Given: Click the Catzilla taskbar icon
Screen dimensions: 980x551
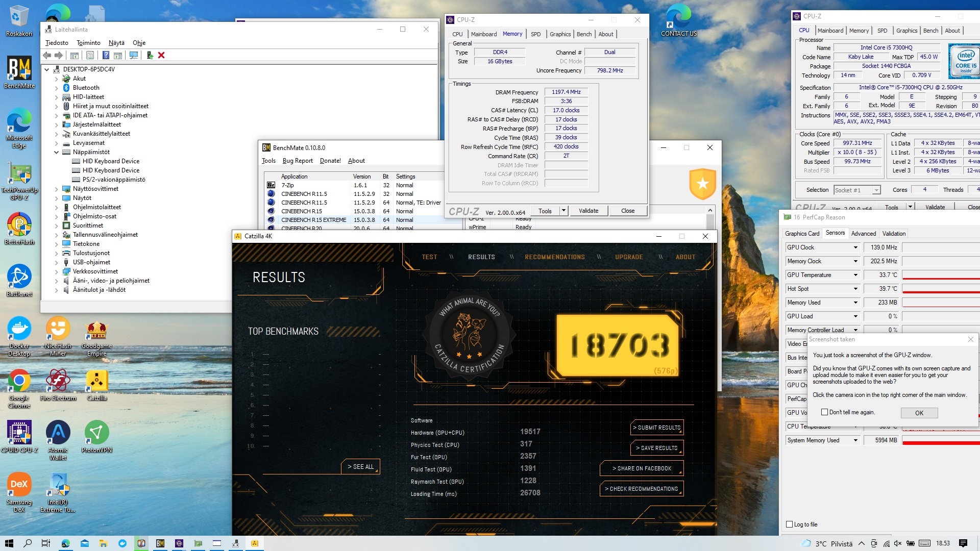Looking at the screenshot, I should click(254, 543).
